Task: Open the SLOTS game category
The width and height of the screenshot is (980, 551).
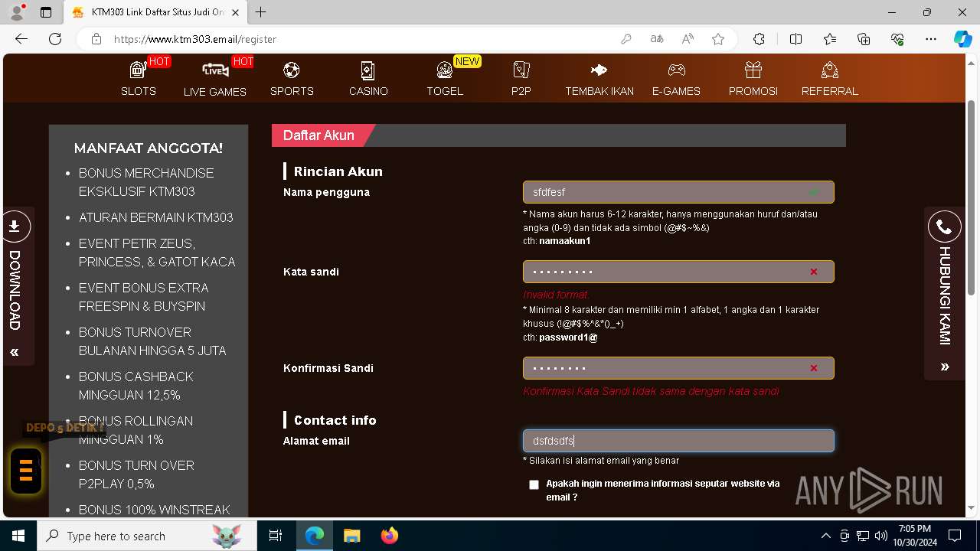Action: click(139, 79)
